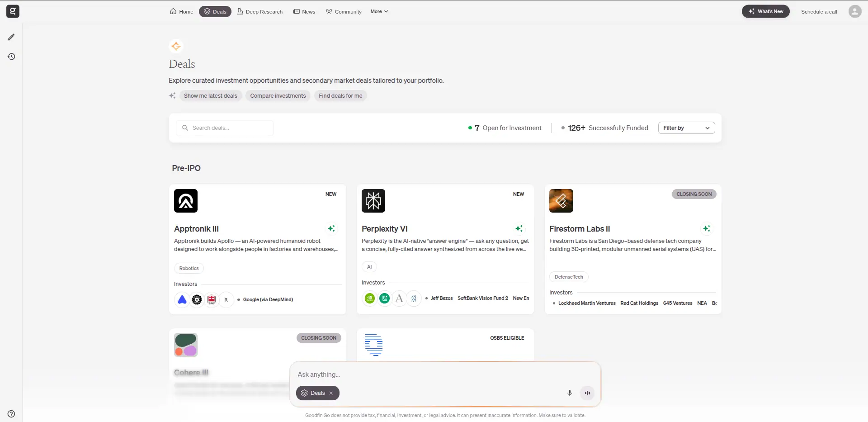Click the sparkle icon beside Firestorm Labs II
The image size is (868, 422).
tap(707, 229)
